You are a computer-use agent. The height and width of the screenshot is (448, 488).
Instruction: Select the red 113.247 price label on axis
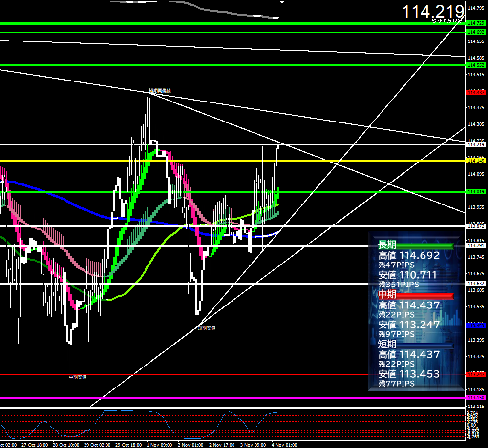pyautogui.click(x=476, y=375)
